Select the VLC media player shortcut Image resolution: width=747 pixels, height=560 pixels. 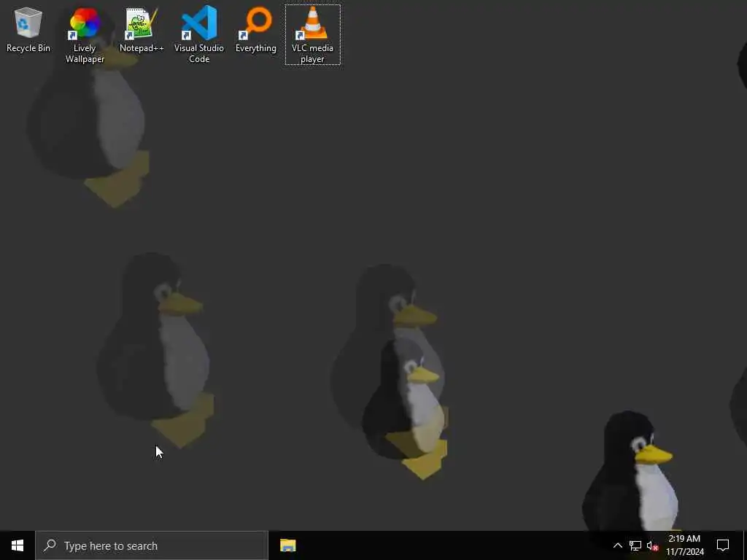312,35
